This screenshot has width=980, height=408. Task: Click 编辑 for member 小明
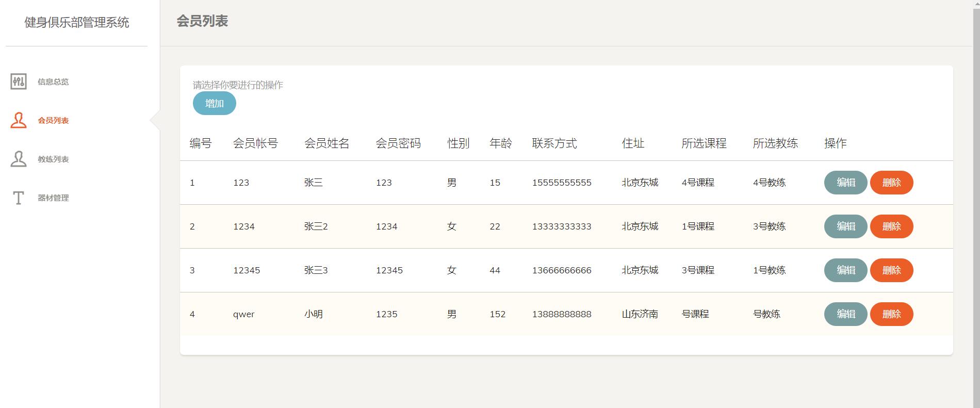[846, 314]
